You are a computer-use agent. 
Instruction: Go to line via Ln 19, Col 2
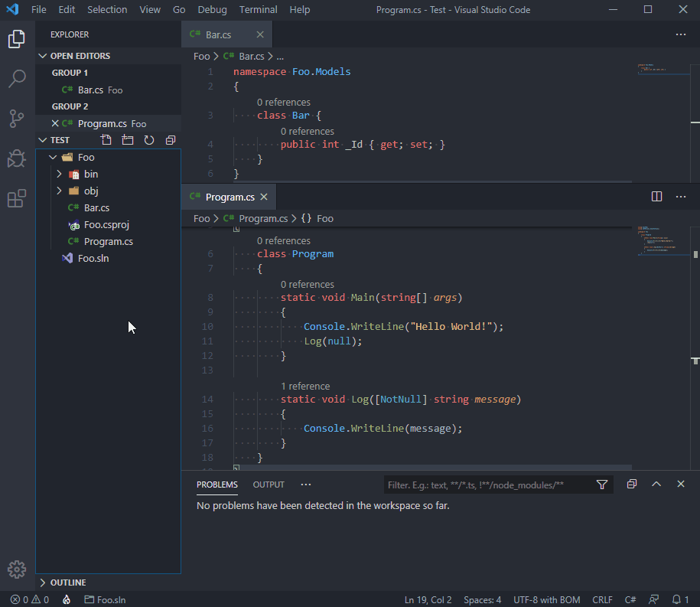(428, 599)
